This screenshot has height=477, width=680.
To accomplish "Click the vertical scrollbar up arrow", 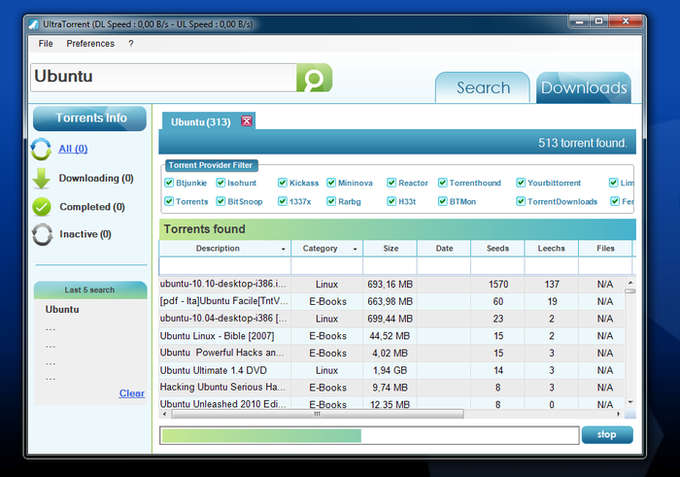I will point(631,283).
